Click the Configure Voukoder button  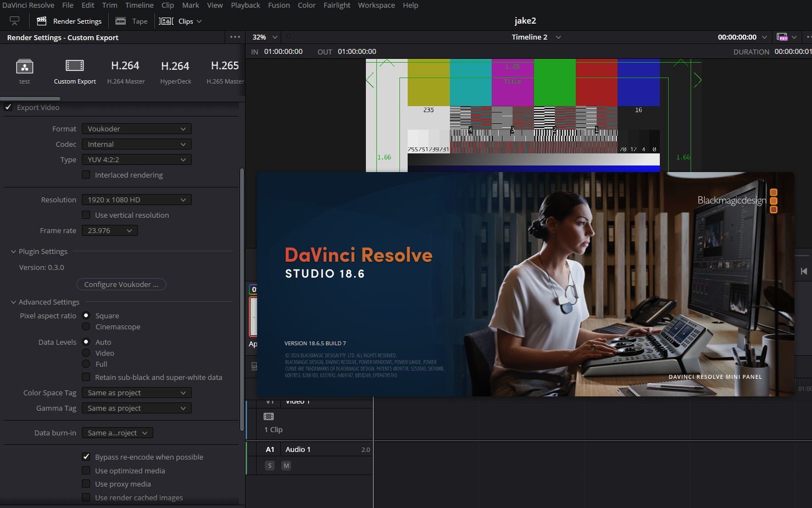point(121,284)
